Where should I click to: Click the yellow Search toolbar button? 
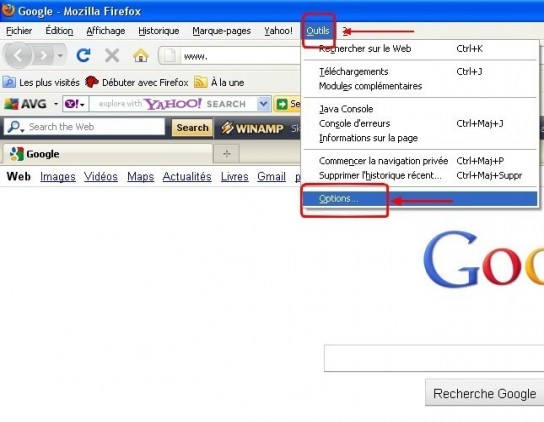(192, 128)
